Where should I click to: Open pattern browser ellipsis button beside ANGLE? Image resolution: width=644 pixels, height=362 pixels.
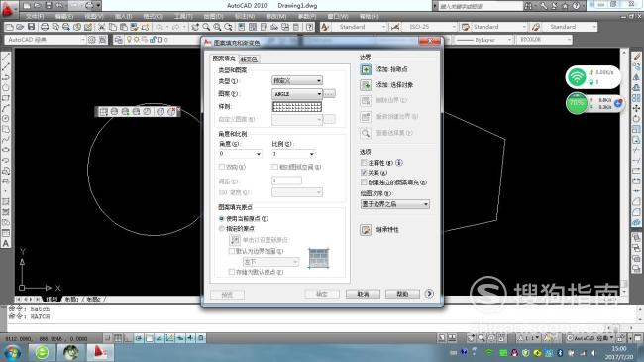click(329, 94)
